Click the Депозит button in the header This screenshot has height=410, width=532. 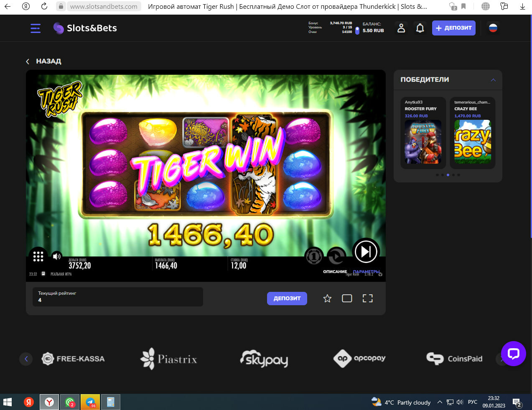coord(453,28)
